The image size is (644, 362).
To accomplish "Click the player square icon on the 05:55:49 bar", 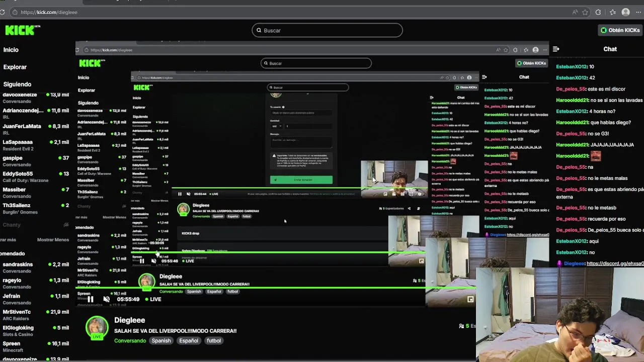I will [470, 299].
